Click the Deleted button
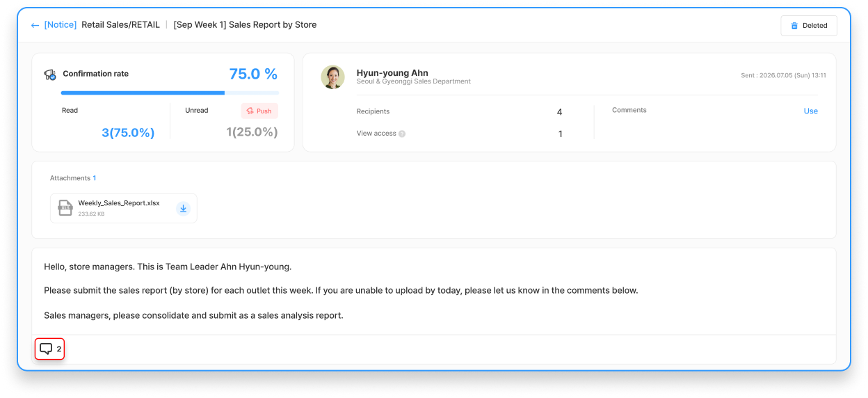This screenshot has width=868, height=398. (809, 26)
